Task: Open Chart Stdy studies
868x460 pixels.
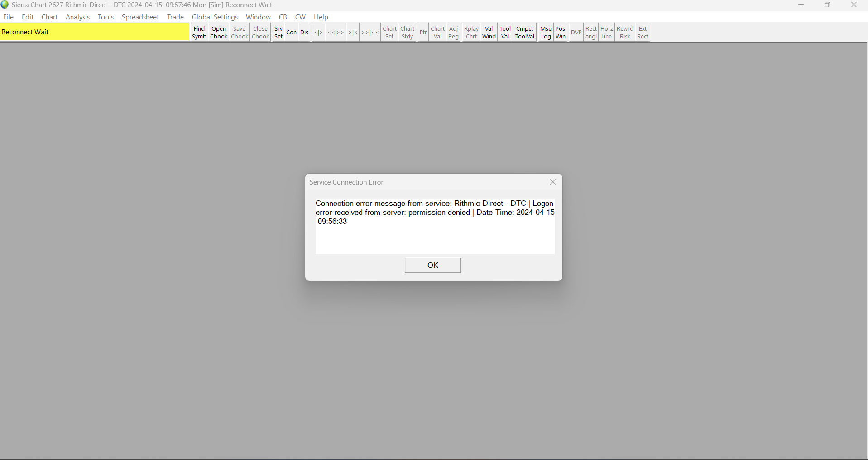Action: click(408, 33)
